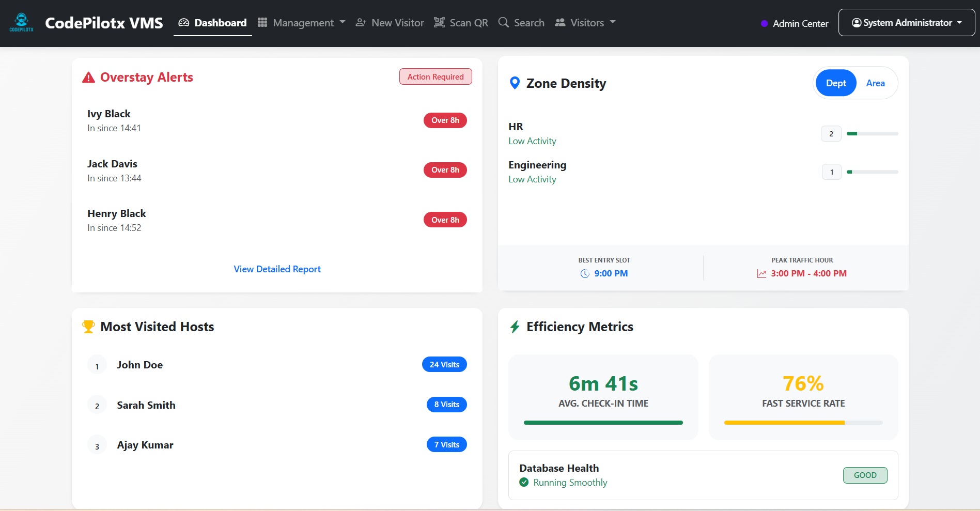
Task: Click the green checkmark beside Running Smoothly
Action: [524, 482]
